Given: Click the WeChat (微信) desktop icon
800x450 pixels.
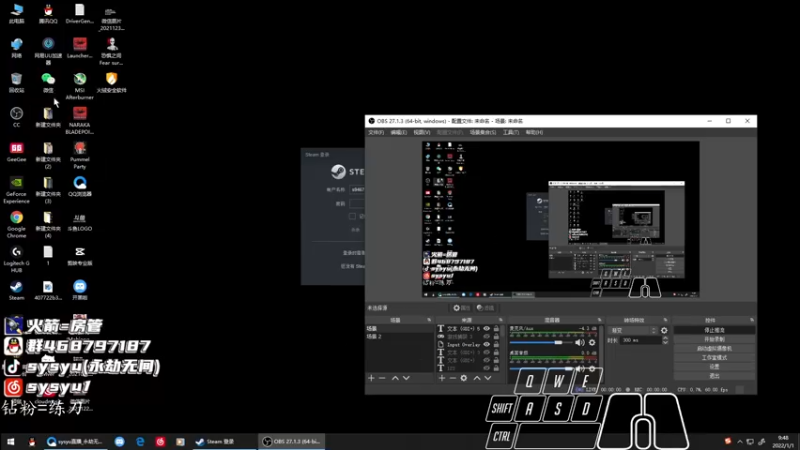Looking at the screenshot, I should 48,83.
